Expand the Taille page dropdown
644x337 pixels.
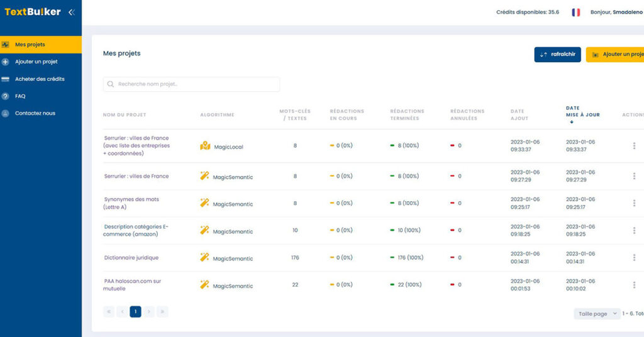tap(596, 314)
